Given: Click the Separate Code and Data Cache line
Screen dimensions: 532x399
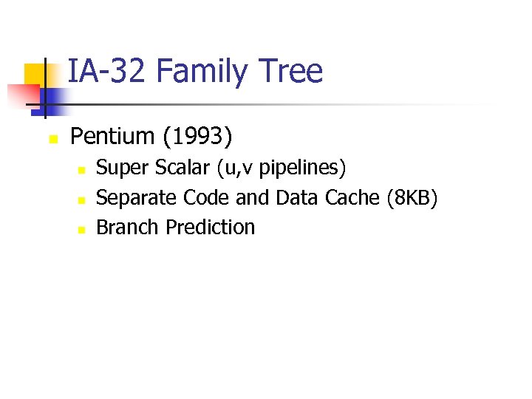Looking at the screenshot, I should click(x=267, y=198).
